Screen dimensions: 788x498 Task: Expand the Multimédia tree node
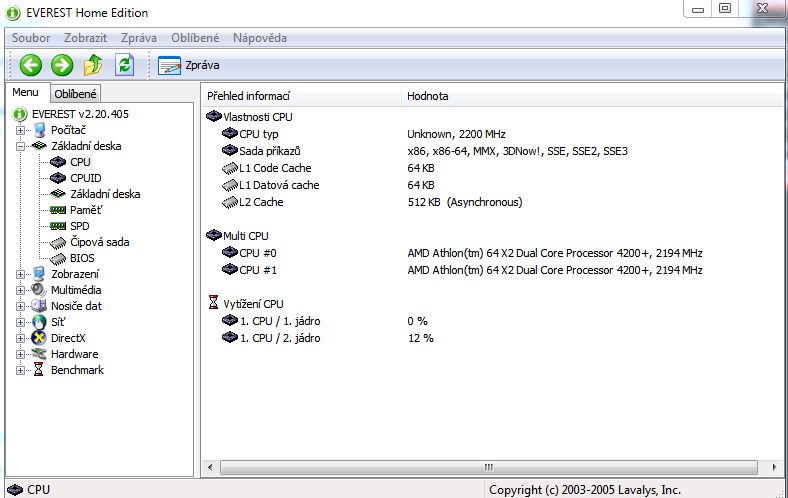click(x=20, y=290)
